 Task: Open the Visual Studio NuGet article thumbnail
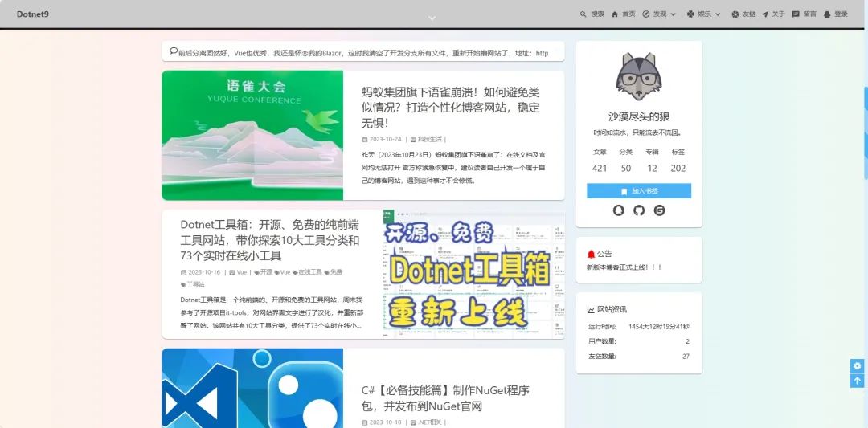point(252,388)
